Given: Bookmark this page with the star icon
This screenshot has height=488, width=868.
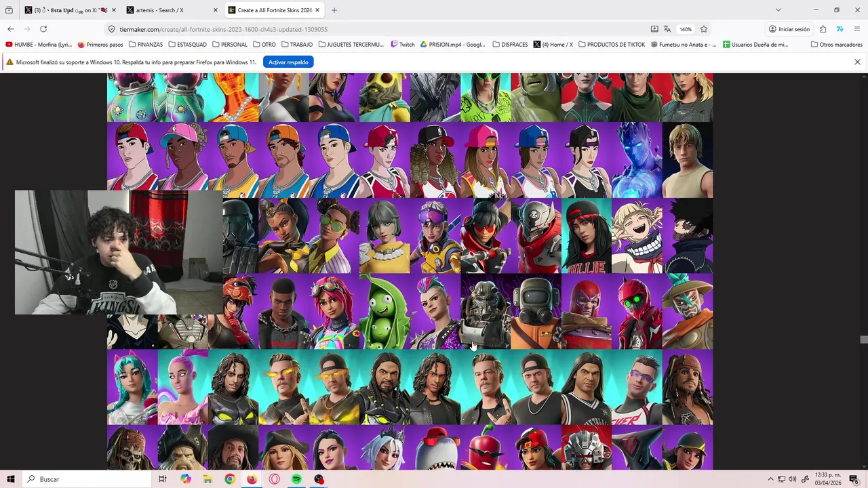Looking at the screenshot, I should click(x=704, y=29).
